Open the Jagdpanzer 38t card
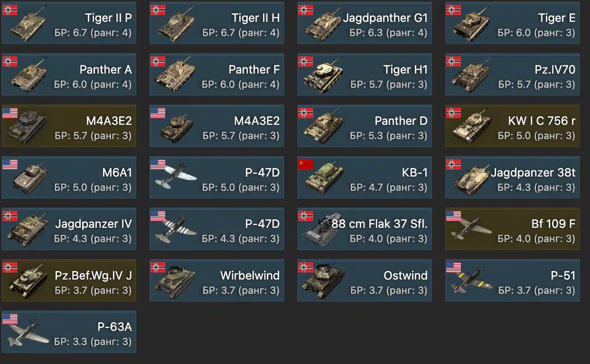Viewport: 590px width, 364px height. click(512, 177)
